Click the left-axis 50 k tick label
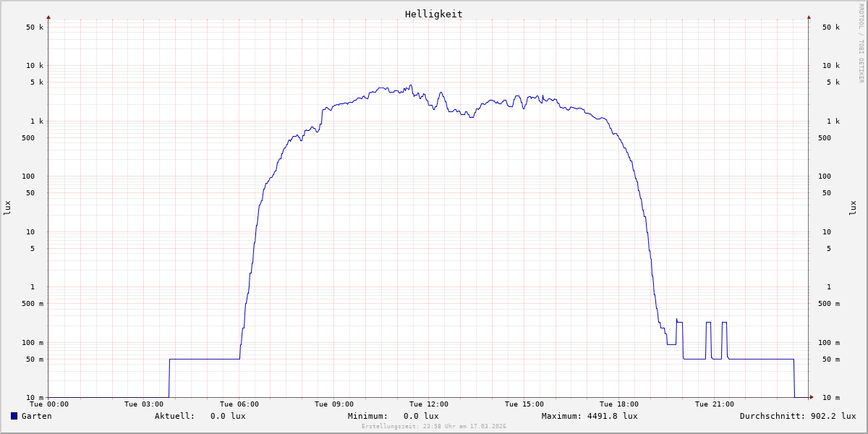This screenshot has width=868, height=434. [35, 27]
